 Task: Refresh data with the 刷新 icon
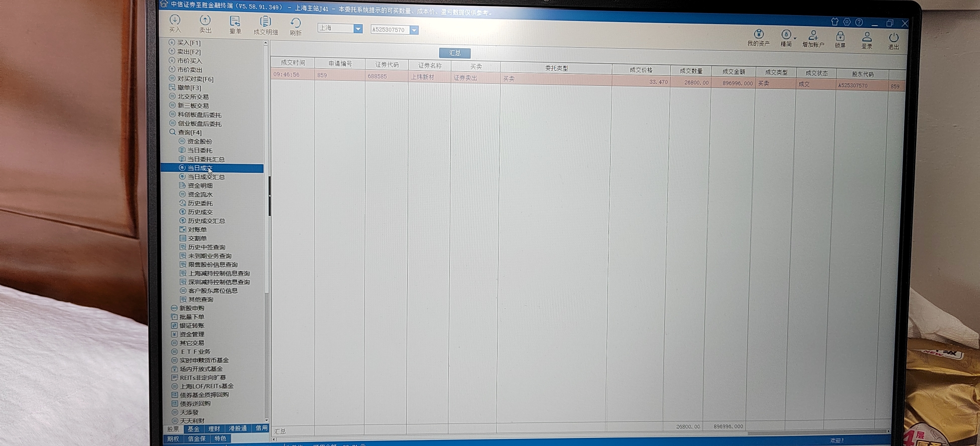point(296,26)
